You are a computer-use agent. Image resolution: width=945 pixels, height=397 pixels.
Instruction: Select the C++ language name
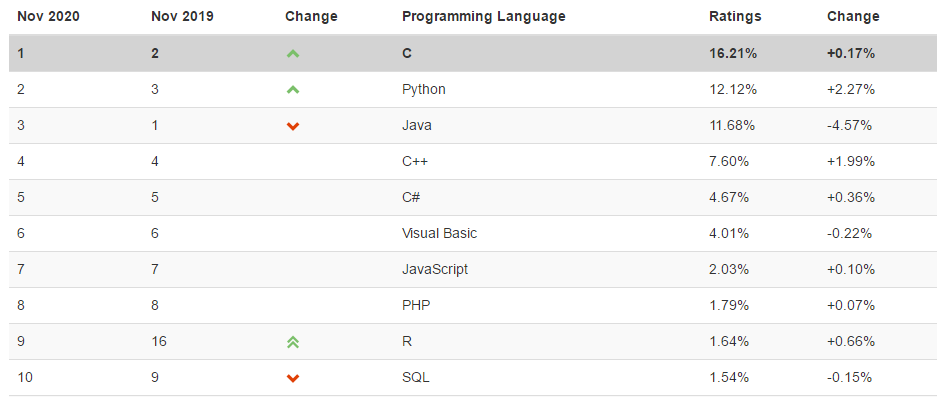[415, 161]
